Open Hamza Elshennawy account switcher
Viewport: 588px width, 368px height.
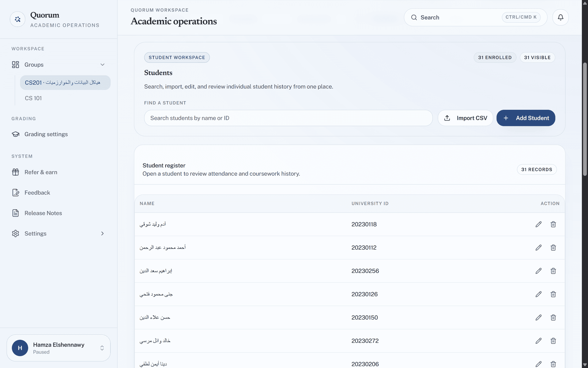[58, 348]
